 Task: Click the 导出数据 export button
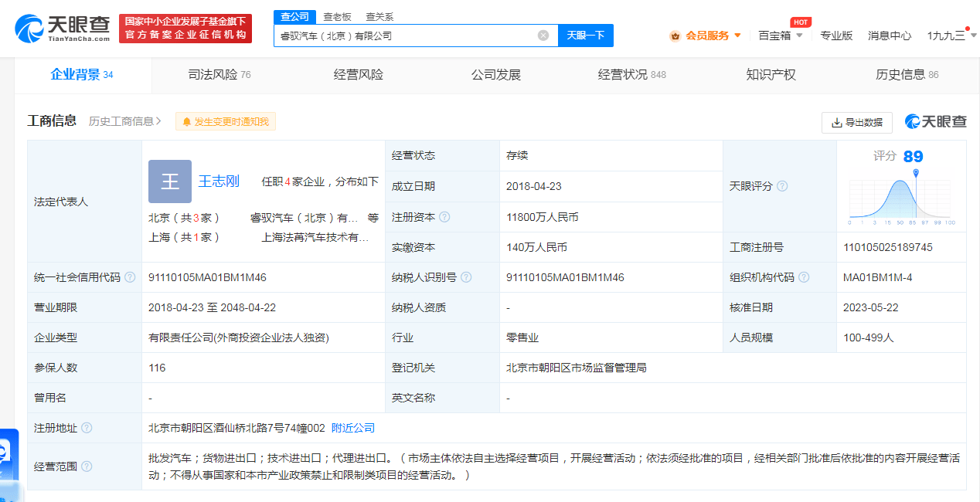pyautogui.click(x=857, y=122)
